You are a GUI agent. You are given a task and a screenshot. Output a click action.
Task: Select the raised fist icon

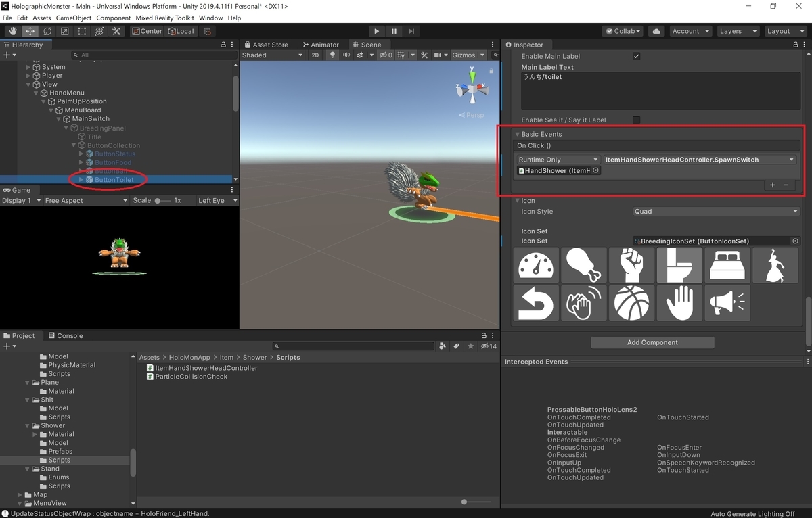click(x=631, y=264)
